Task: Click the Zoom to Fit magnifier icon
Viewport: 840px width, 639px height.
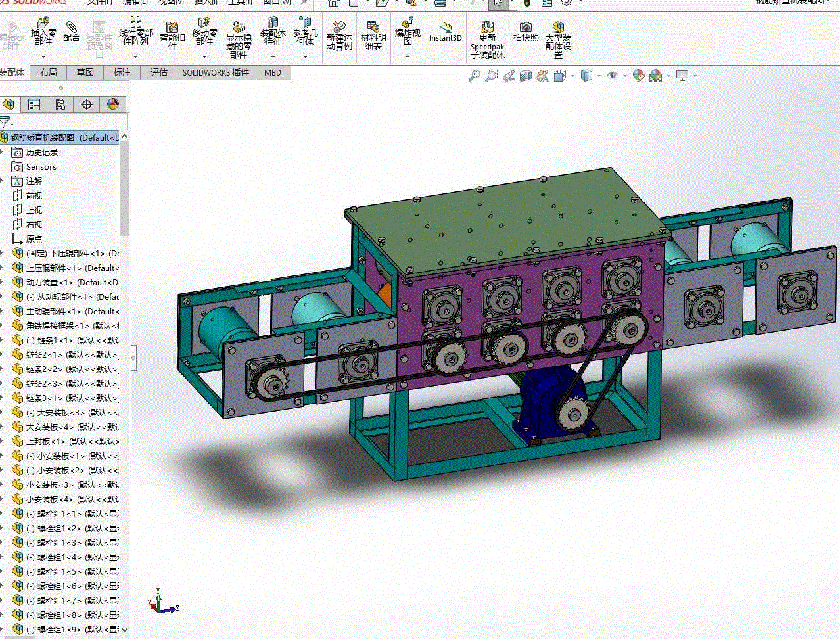Action: click(x=474, y=76)
